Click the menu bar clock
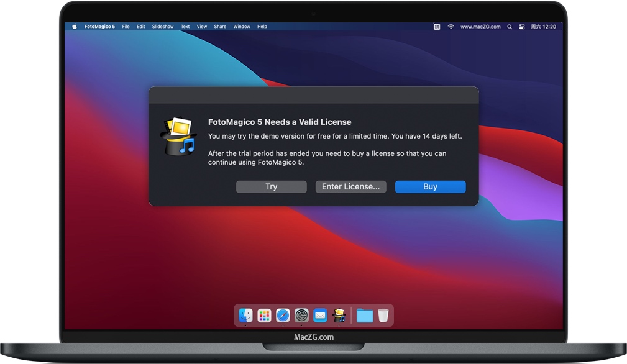 pyautogui.click(x=543, y=27)
